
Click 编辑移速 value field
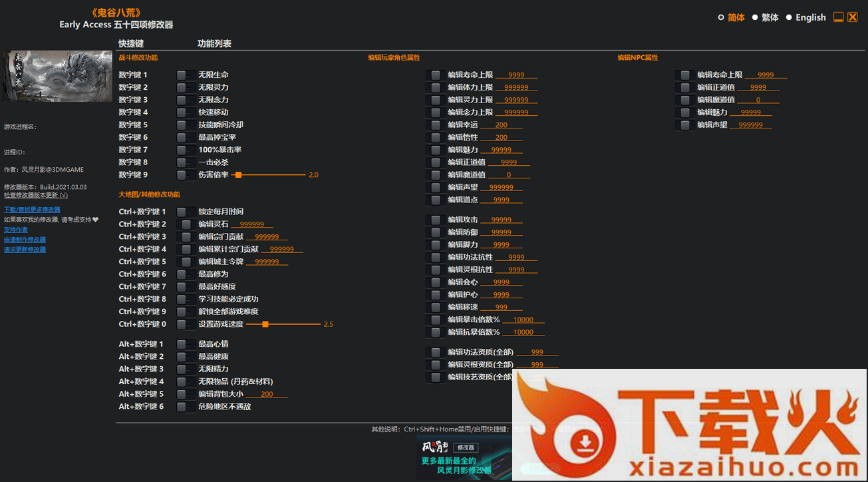click(x=502, y=308)
